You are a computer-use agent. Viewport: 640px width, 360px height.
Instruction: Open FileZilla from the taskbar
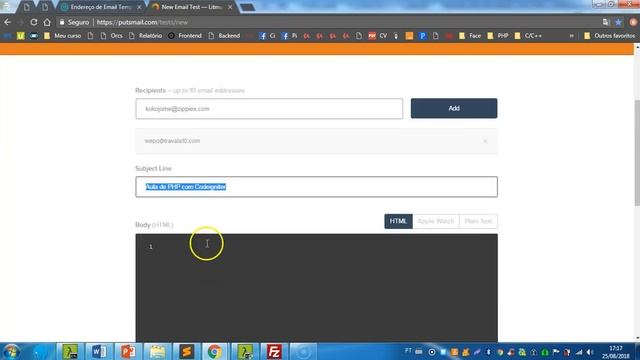[273, 351]
